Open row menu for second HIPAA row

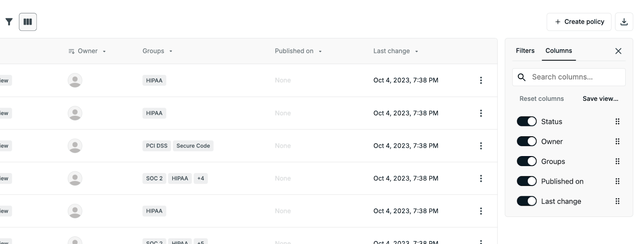(x=481, y=113)
